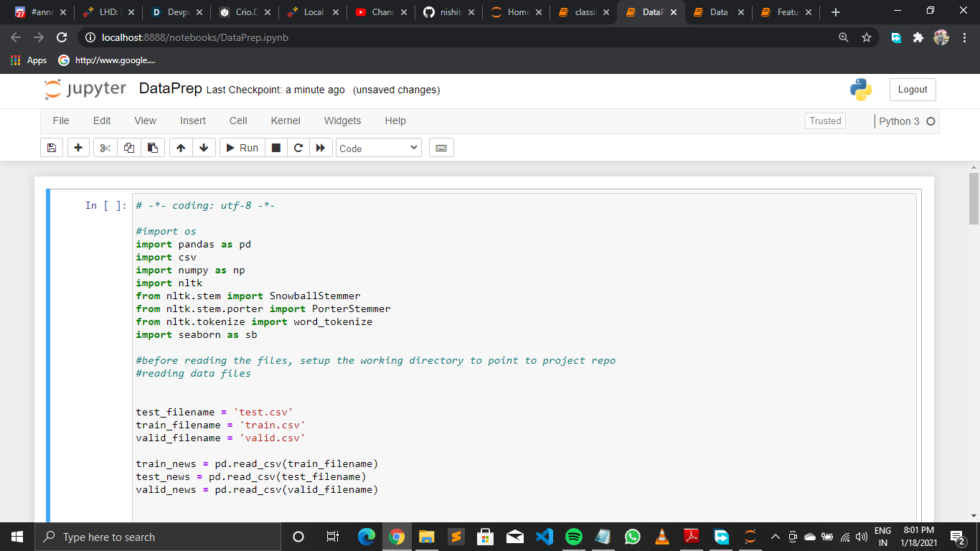
Task: Open Visual Studio Code from the taskbar
Action: (544, 537)
